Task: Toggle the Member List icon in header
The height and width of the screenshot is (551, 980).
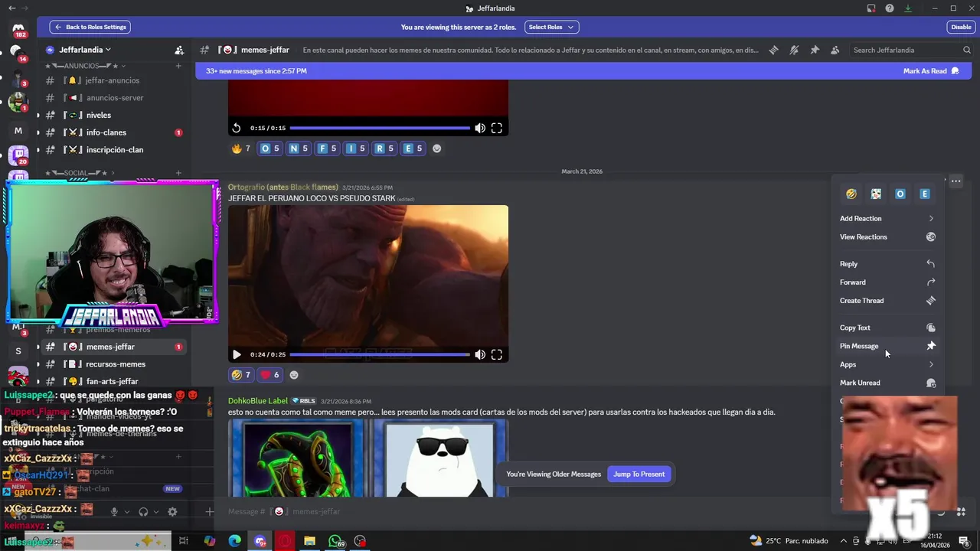Action: click(835, 50)
